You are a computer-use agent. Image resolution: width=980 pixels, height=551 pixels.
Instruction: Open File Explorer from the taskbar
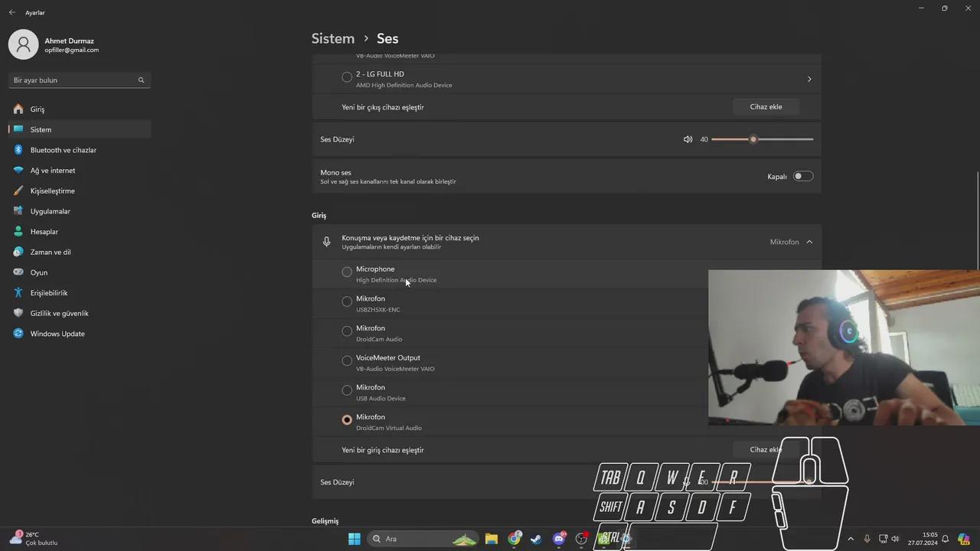492,539
